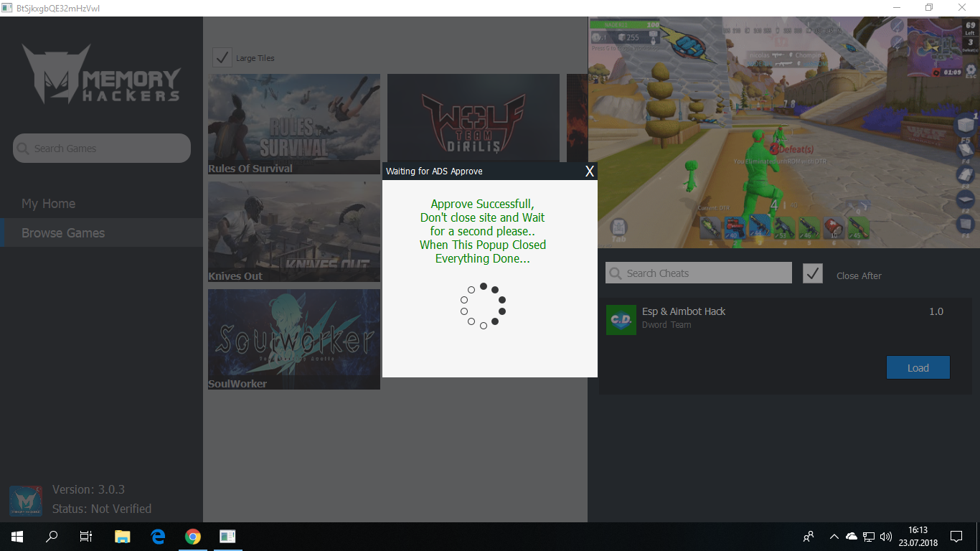The height and width of the screenshot is (551, 980).
Task: Choose the SoulWorker game tile
Action: coord(294,339)
